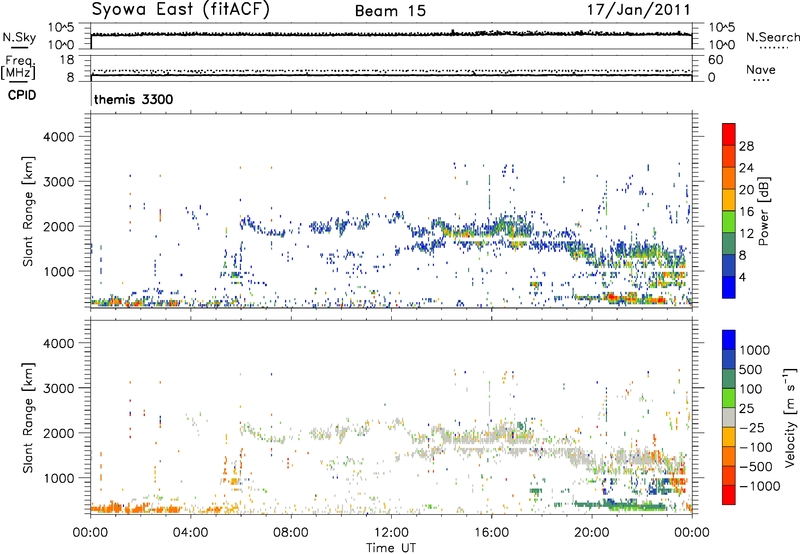Select the '24' label on the power colorbar
The width and height of the screenshot is (800, 554).
pos(746,168)
